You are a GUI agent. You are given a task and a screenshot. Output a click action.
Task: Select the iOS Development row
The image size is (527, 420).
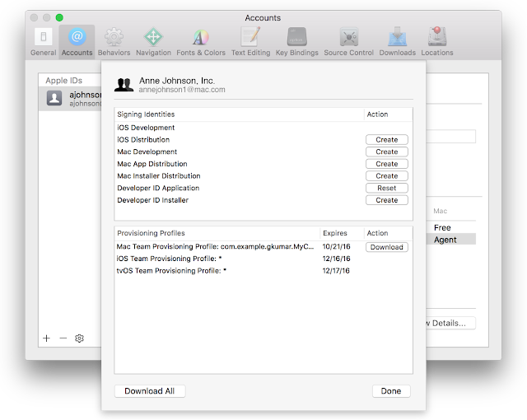pos(263,128)
